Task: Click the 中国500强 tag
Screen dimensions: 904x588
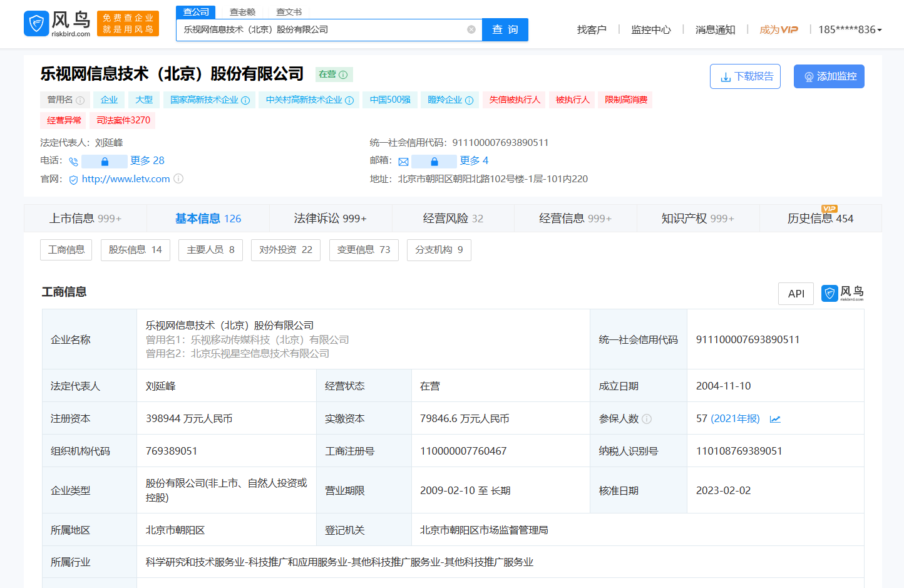Action: point(390,100)
